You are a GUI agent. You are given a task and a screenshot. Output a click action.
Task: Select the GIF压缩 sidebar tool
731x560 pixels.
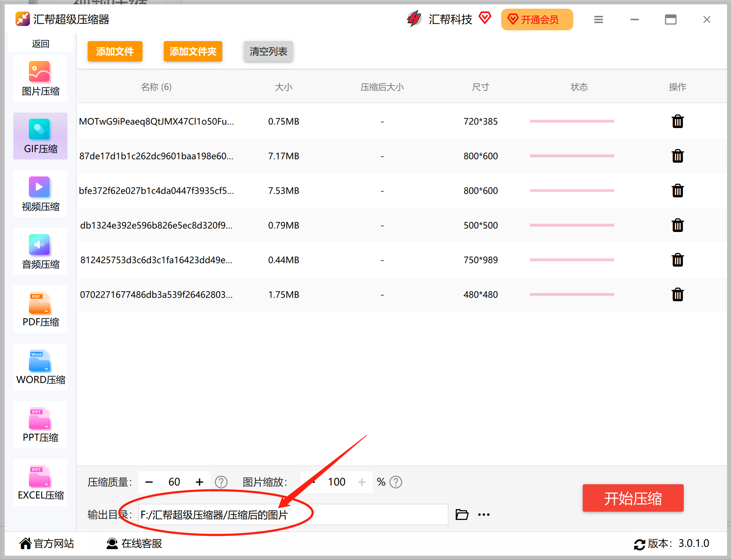(x=40, y=136)
